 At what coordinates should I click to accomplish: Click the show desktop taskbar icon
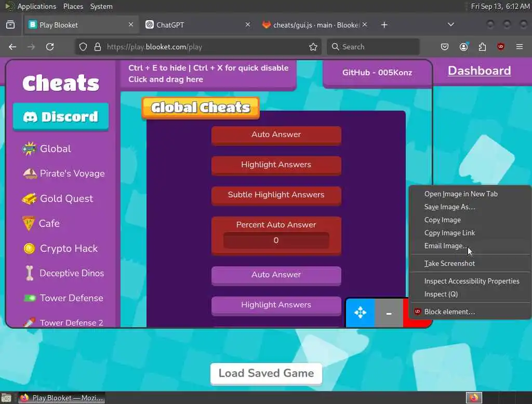[6, 398]
